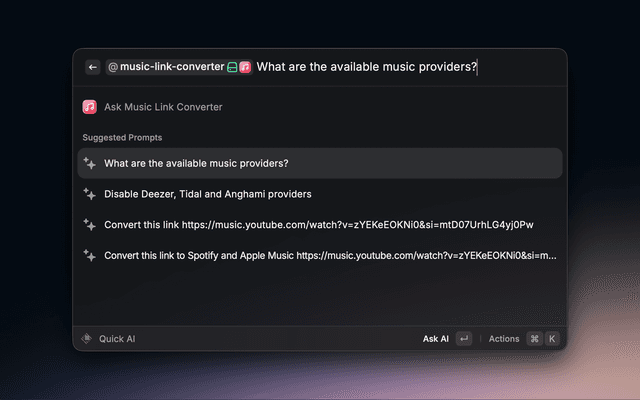Click the Quick AI icon in bottom bar
This screenshot has height=400, width=640.
click(88, 339)
